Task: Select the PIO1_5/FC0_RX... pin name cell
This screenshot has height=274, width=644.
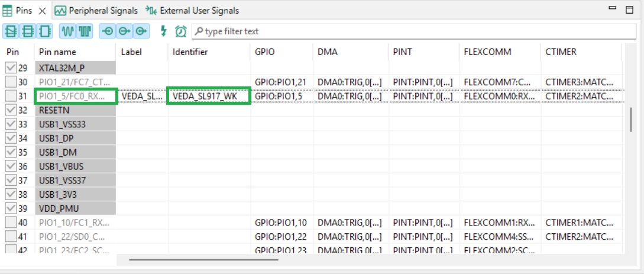Action: click(x=76, y=96)
